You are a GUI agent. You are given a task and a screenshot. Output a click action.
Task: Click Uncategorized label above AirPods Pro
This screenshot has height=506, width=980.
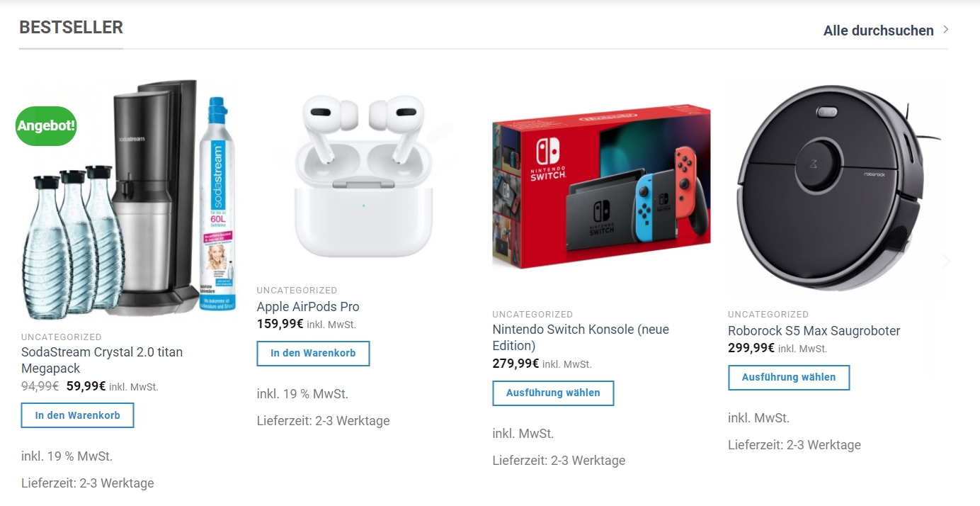(x=297, y=290)
